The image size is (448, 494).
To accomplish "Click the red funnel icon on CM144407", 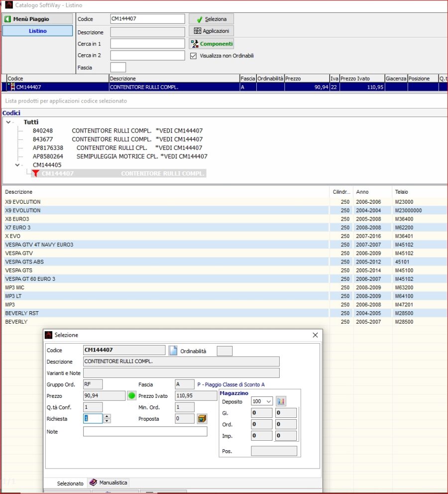I will tap(35, 174).
